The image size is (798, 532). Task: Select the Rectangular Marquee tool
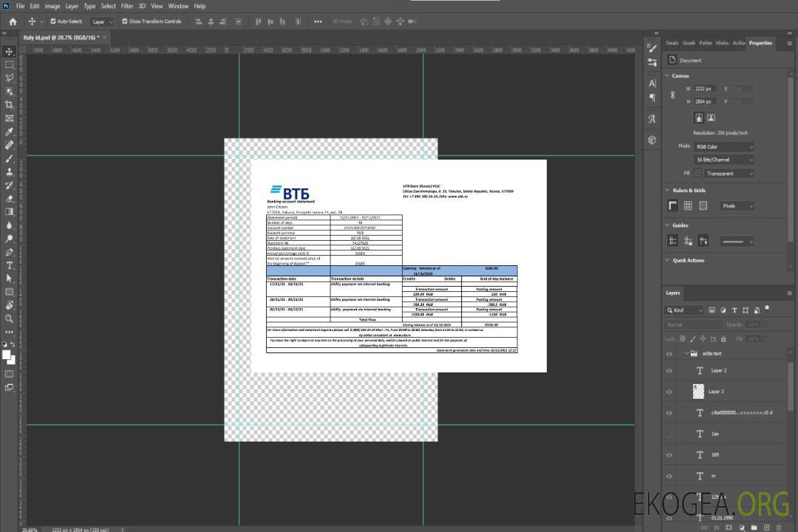[x=9, y=65]
